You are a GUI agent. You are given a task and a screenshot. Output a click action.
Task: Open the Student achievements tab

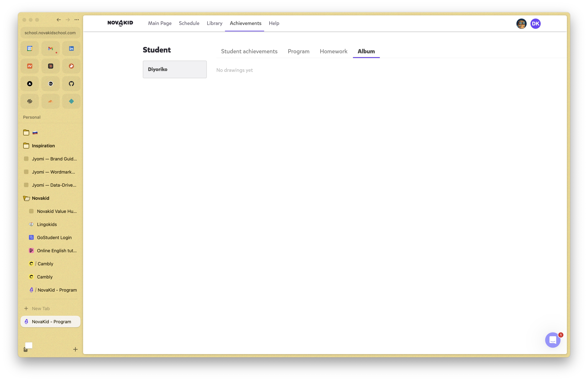(249, 52)
